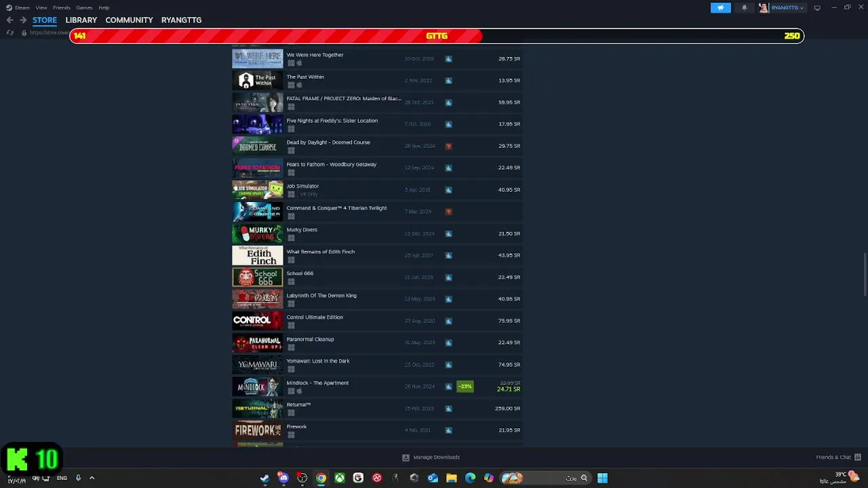Click the wishlist icon for Returnal

[x=448, y=409]
